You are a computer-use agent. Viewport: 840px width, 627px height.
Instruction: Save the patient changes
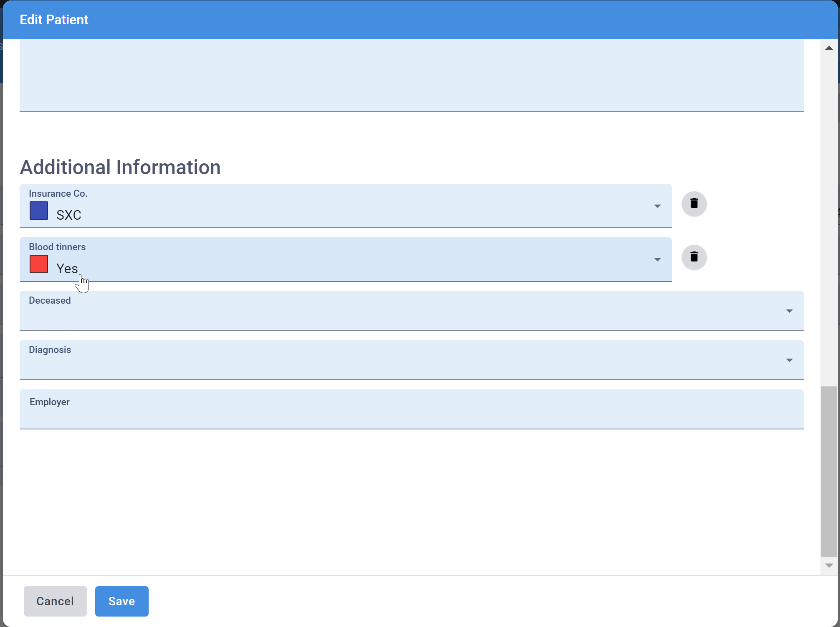click(121, 601)
